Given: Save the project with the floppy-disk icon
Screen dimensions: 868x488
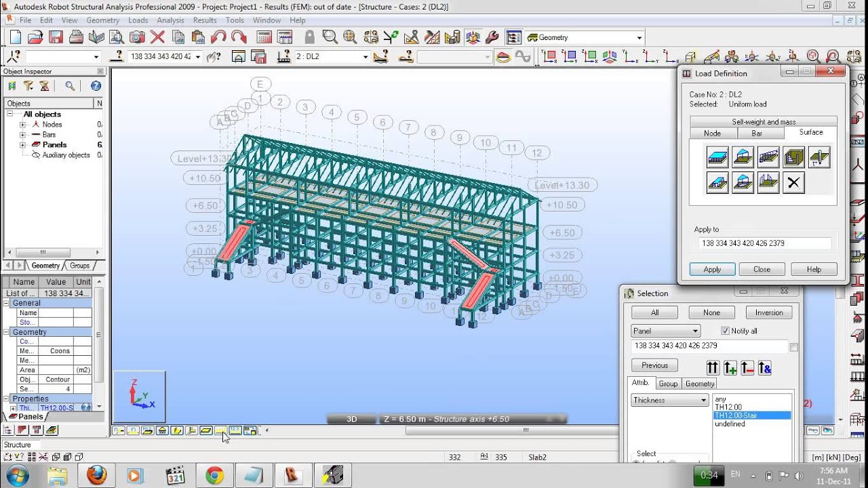Looking at the screenshot, I should [x=56, y=37].
